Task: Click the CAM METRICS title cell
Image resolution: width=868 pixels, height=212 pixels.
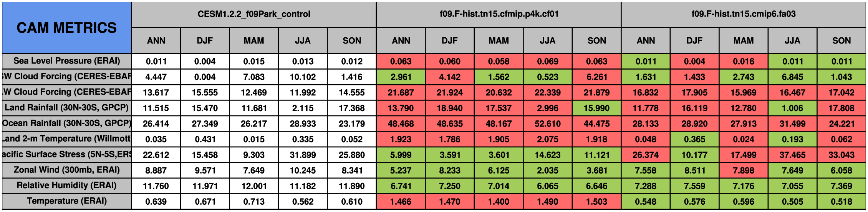Action: (66, 28)
